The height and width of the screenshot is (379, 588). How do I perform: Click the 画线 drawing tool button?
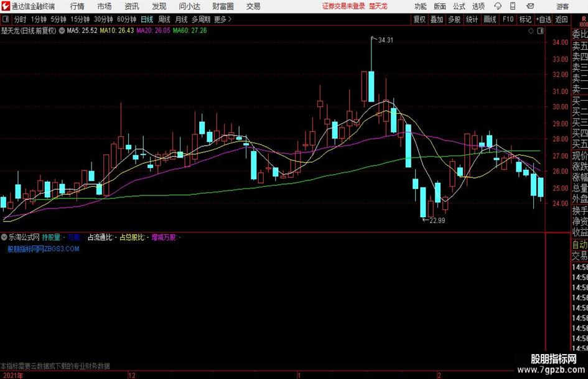coord(490,19)
